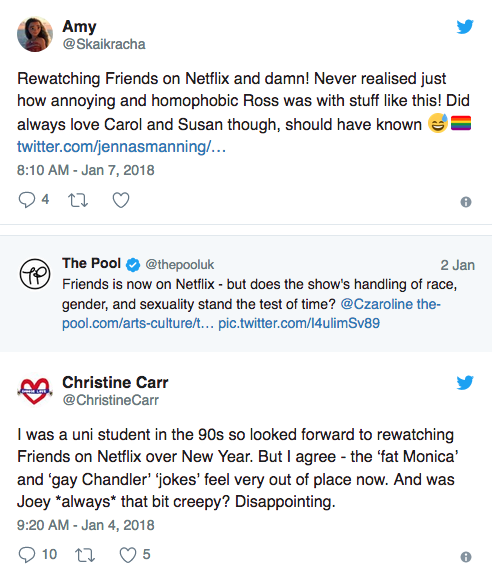The height and width of the screenshot is (574, 492).
Task: Open Amy's profile picture
Action: 35,34
